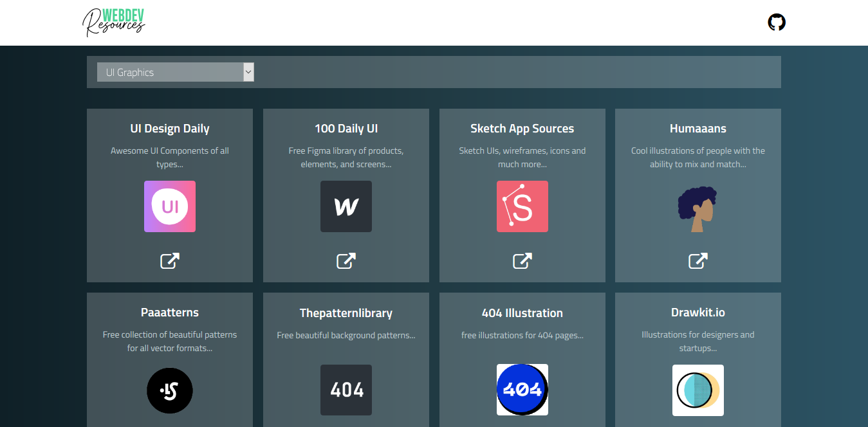Viewport: 868px width, 427px height.
Task: Click the WEBDEV Resources logo
Action: [114, 23]
